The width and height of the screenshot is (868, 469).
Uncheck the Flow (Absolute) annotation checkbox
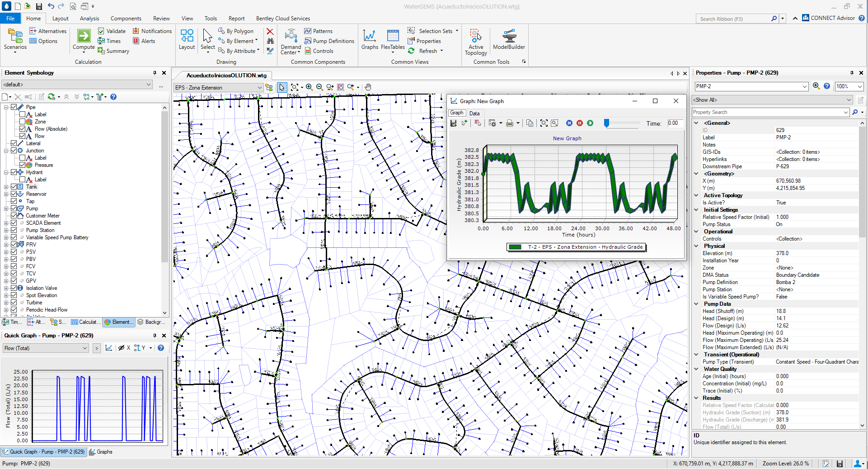point(22,129)
